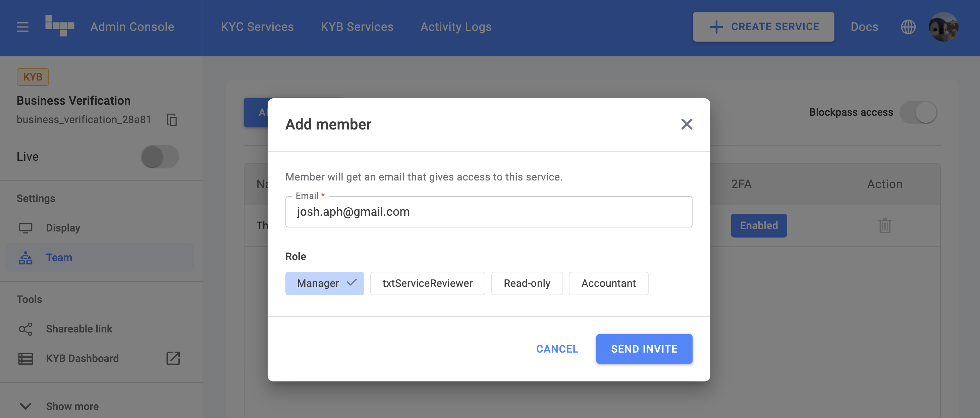Click the Add member dialog title
This screenshot has height=418, width=980.
328,124
